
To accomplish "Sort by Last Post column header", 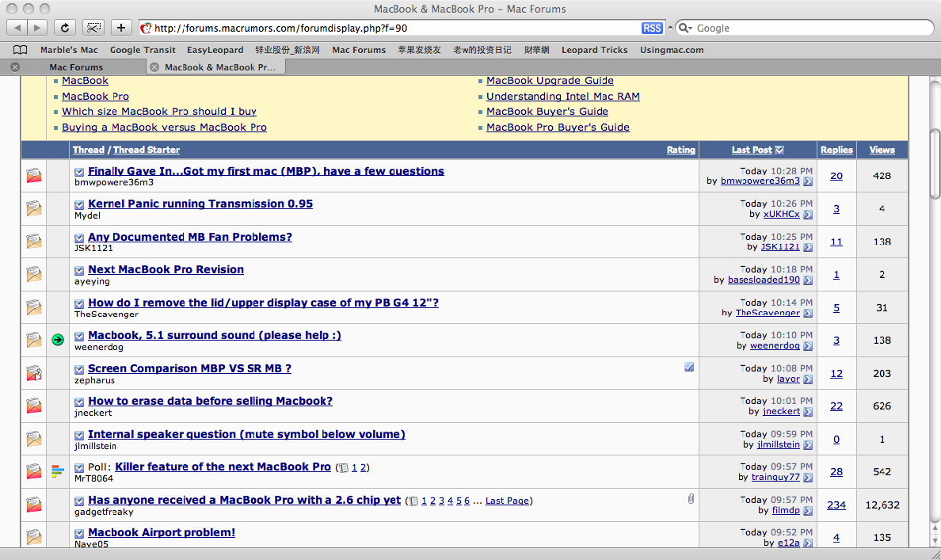I will pos(752,150).
